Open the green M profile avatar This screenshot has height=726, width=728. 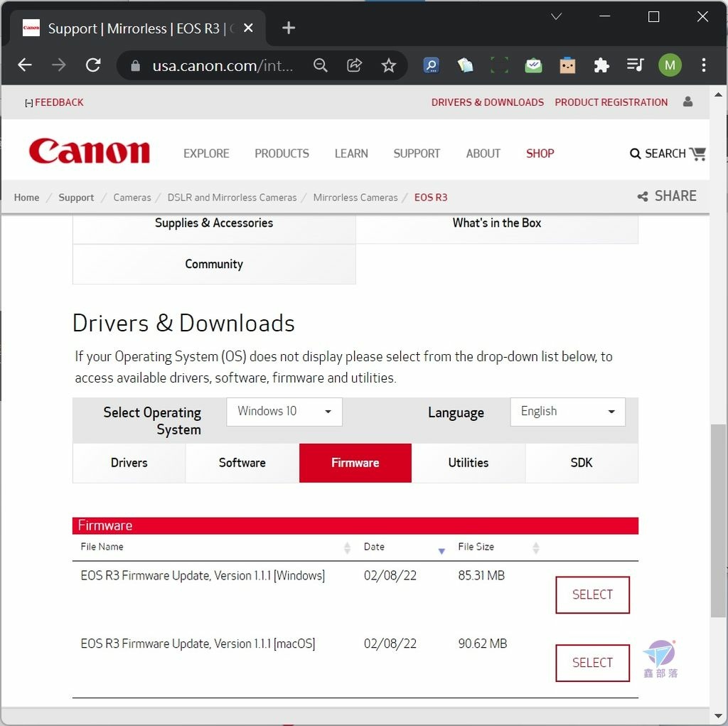pyautogui.click(x=670, y=65)
